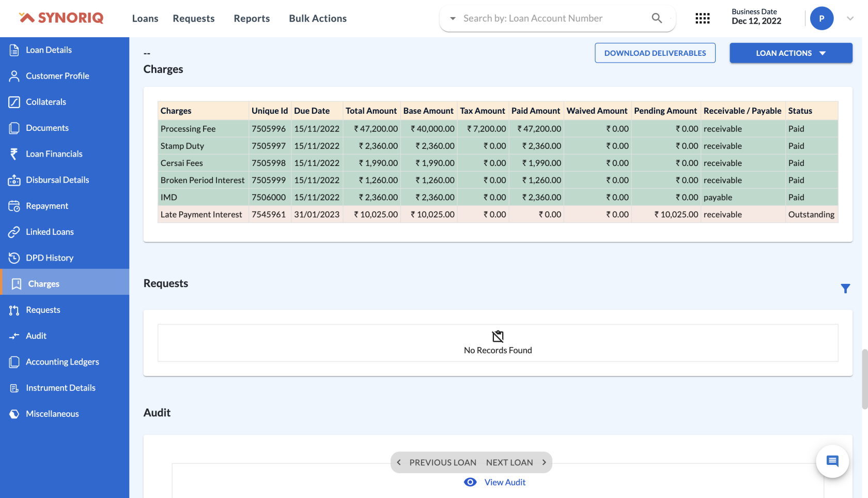Open the Requests top menu
This screenshot has width=868, height=498.
tap(194, 18)
